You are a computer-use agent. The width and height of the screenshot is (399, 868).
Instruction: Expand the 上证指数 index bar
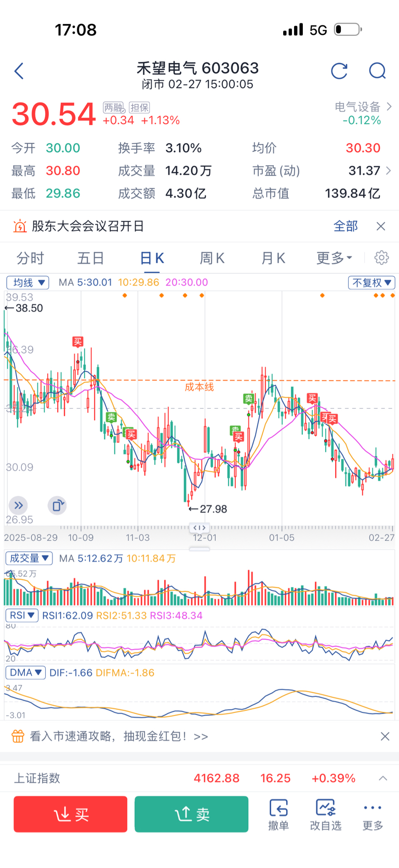(383, 778)
